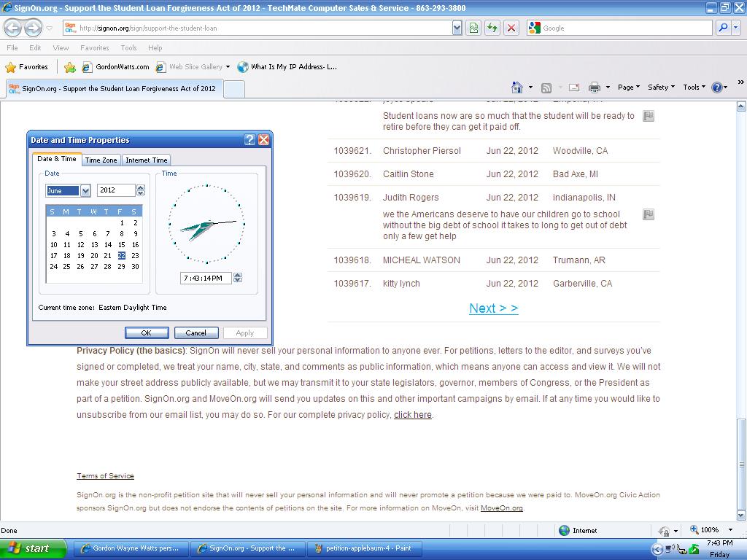Screen dimensions: 747x560
Task: Open the network connection tray icon
Action: [x=670, y=550]
